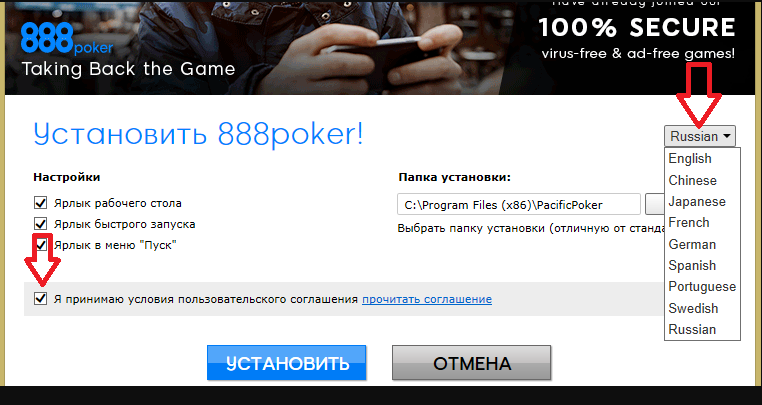Uncheck the user agreement acceptance checkbox

pos(40,299)
